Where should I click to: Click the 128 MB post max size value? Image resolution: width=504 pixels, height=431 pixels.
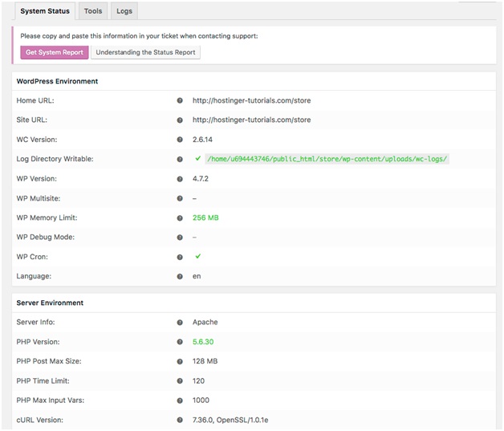(205, 361)
